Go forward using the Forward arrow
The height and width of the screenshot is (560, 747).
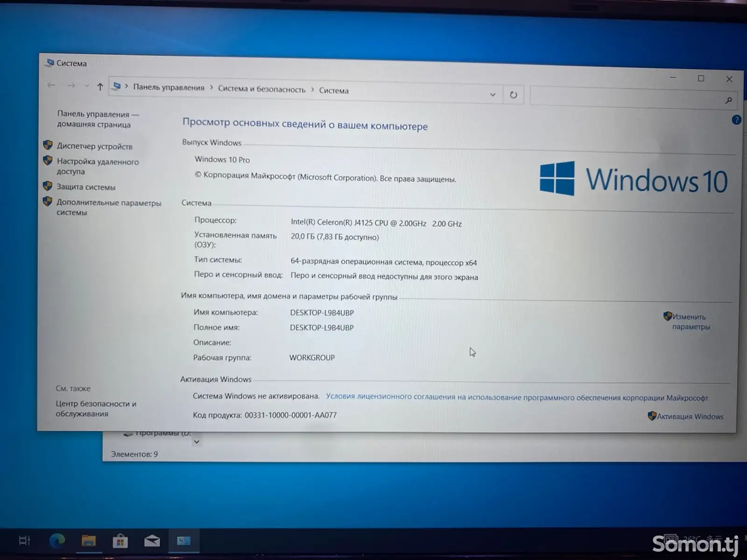pos(71,85)
